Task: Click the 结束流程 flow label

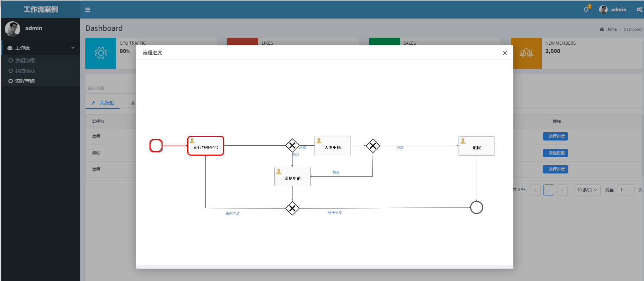Action: 335,213
